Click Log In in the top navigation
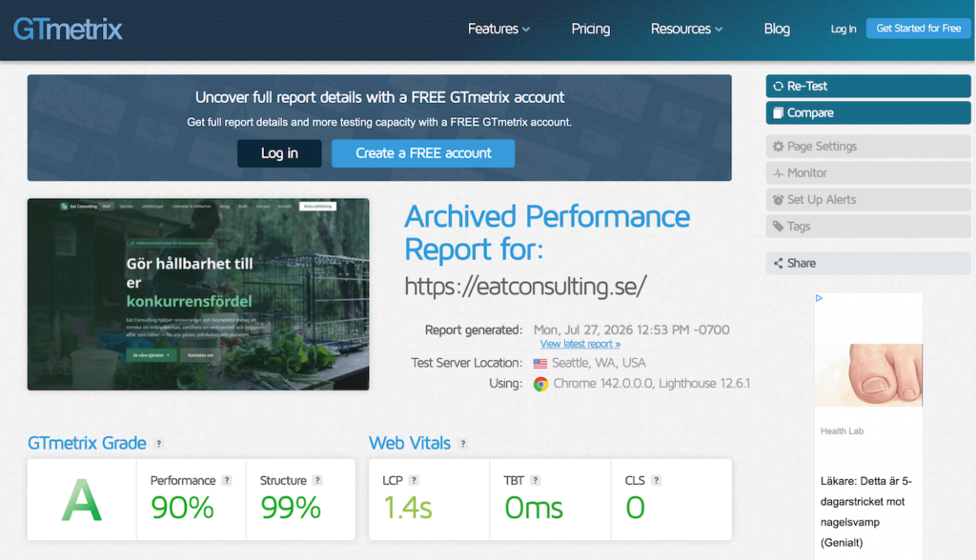Viewport: 976px width, 560px height. click(844, 29)
